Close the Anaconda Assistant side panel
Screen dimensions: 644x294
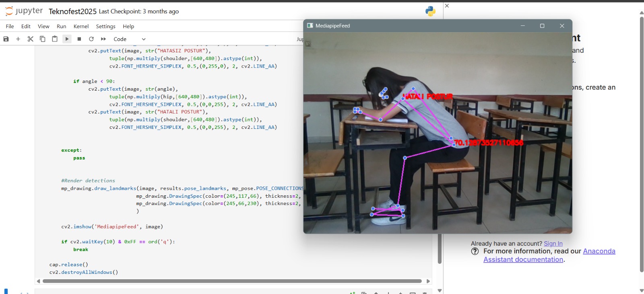[x=447, y=6]
